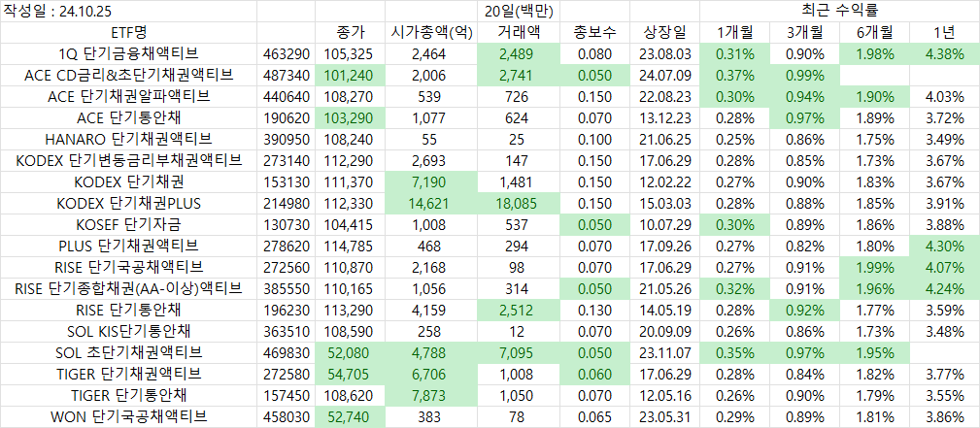Image resolution: width=980 pixels, height=428 pixels.
Task: Select SOL KIS단기통안채 name cell
Action: [x=128, y=332]
